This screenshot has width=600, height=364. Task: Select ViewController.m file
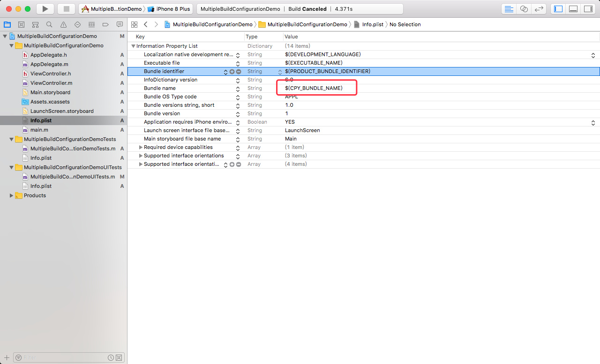[51, 83]
